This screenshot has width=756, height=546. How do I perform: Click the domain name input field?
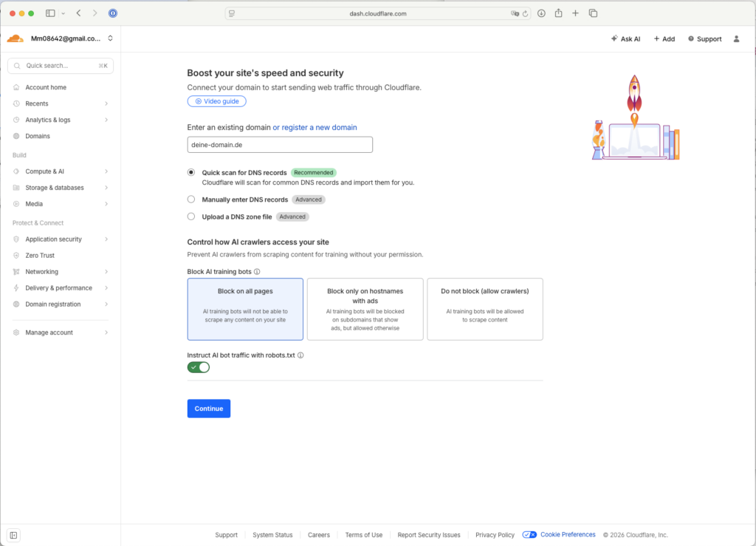pos(280,145)
